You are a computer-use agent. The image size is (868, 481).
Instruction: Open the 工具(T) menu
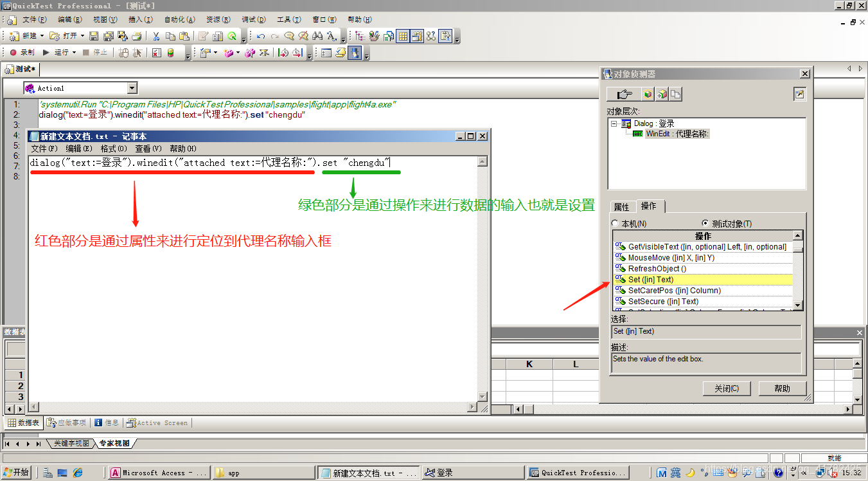click(288, 20)
